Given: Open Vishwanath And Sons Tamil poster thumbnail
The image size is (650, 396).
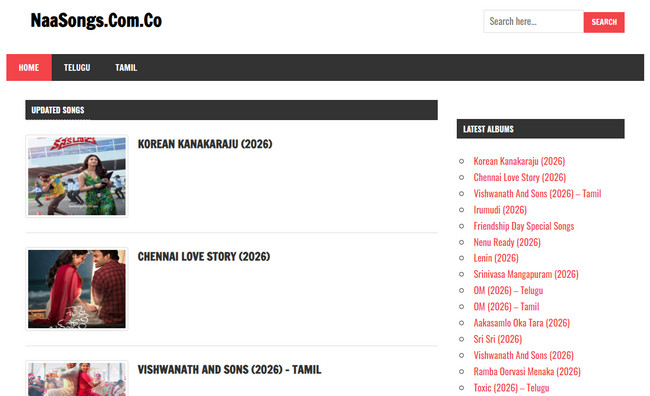Looking at the screenshot, I should (77, 379).
